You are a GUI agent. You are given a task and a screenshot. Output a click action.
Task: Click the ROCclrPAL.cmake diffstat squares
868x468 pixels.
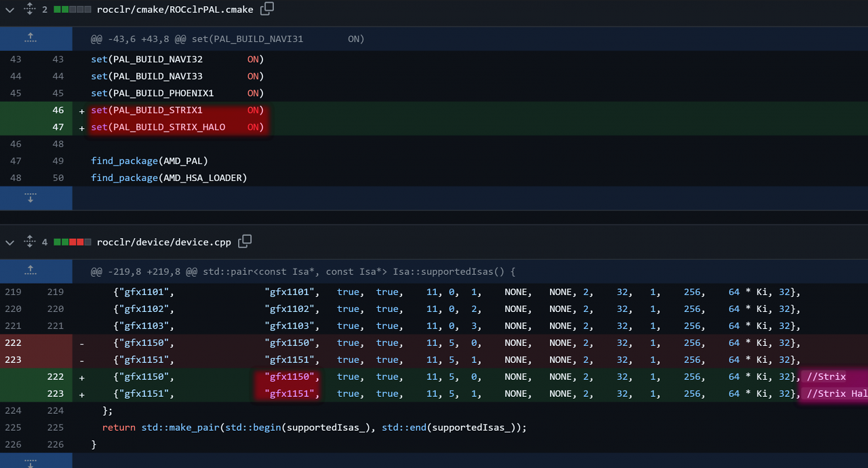73,9
